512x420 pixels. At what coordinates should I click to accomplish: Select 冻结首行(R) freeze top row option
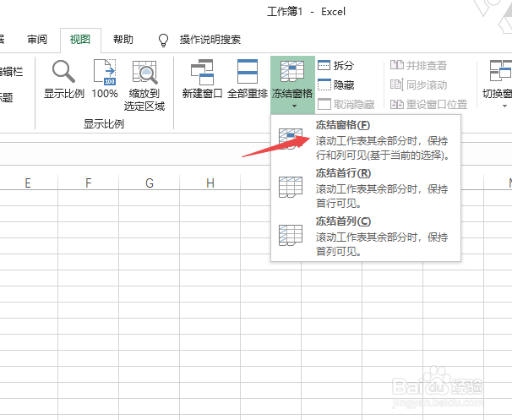[x=366, y=188]
